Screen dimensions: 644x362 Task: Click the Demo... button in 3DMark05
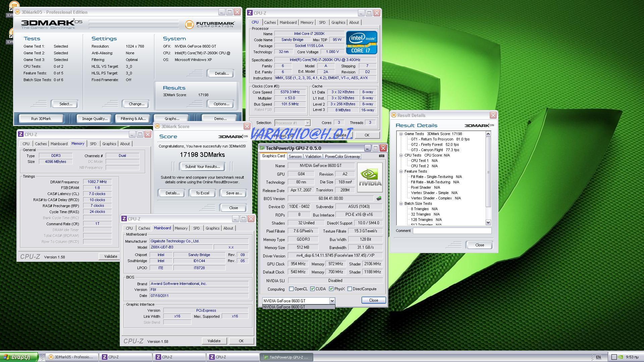point(220,119)
